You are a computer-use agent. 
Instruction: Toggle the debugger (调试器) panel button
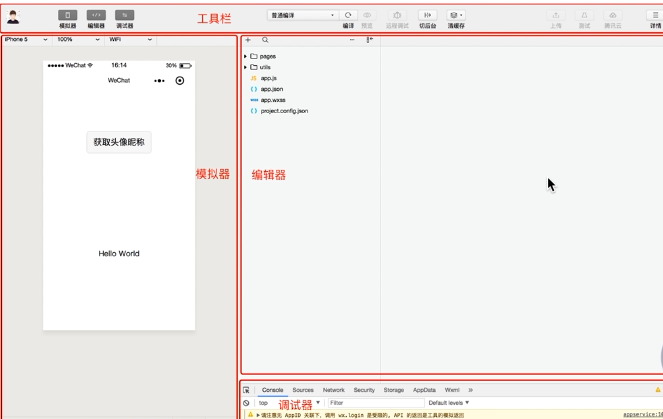coord(124,15)
